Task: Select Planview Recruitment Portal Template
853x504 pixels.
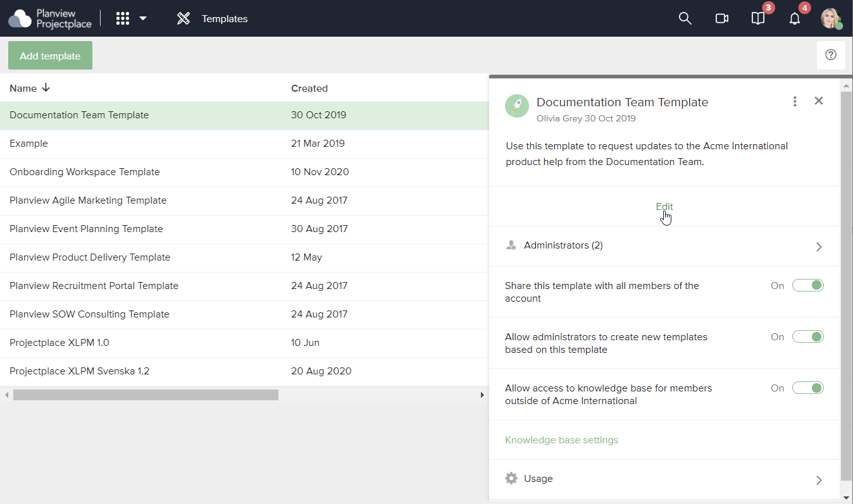Action: point(244,286)
